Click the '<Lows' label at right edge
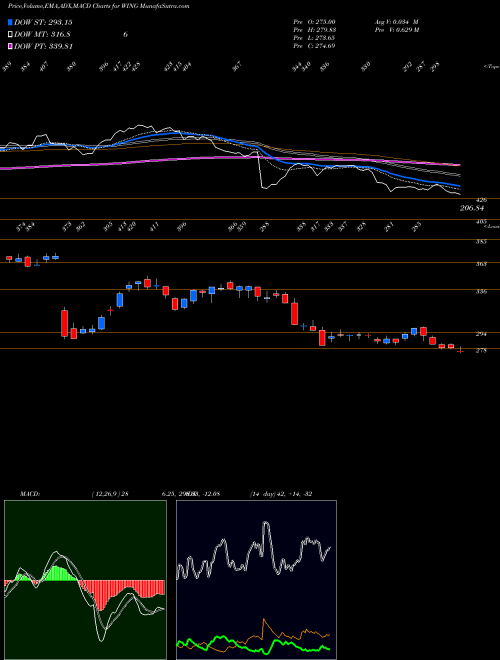The height and width of the screenshot is (660, 500). click(491, 227)
